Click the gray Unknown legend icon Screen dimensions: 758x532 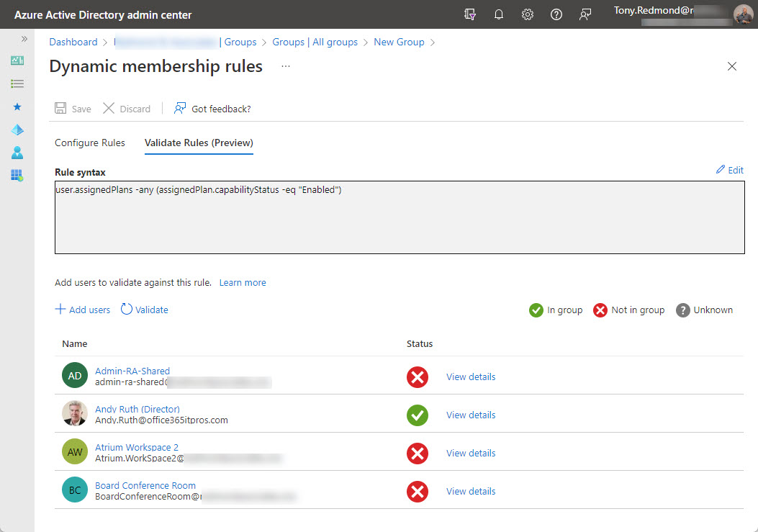coord(682,310)
